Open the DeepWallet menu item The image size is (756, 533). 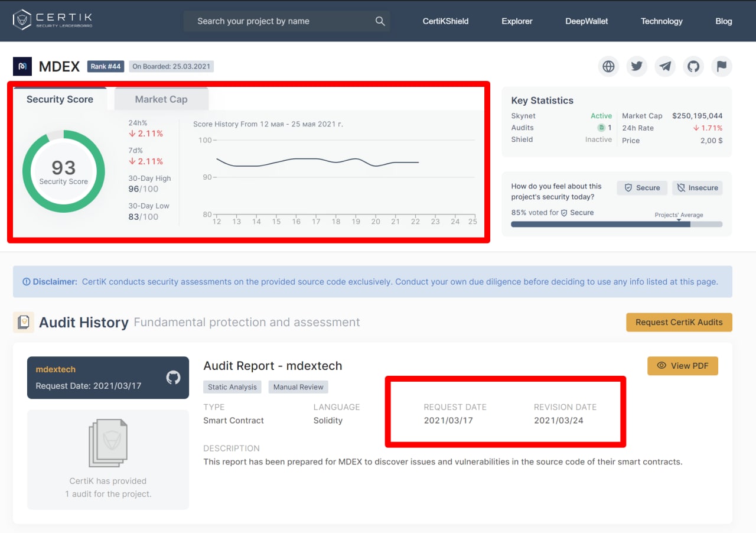pos(586,21)
